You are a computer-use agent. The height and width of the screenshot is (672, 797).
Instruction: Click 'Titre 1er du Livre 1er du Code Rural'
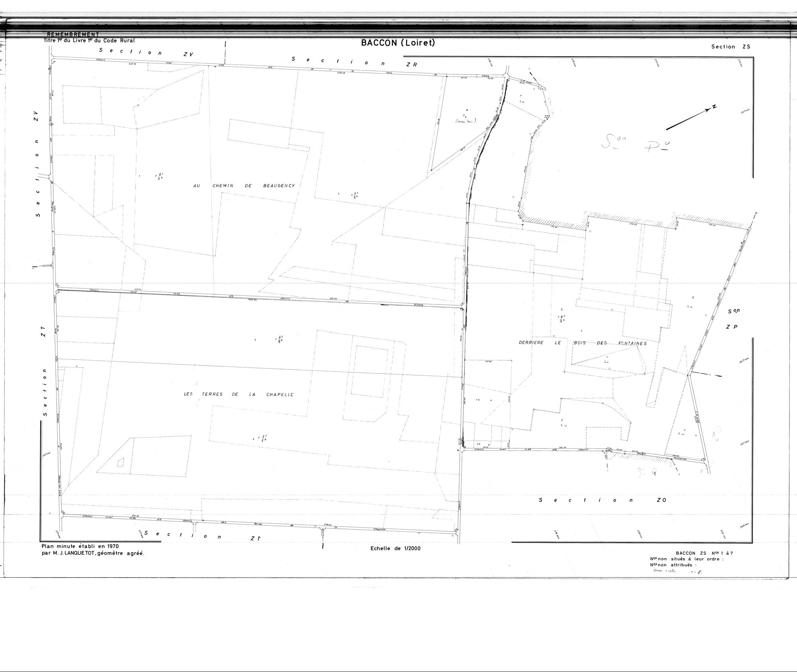90,40
